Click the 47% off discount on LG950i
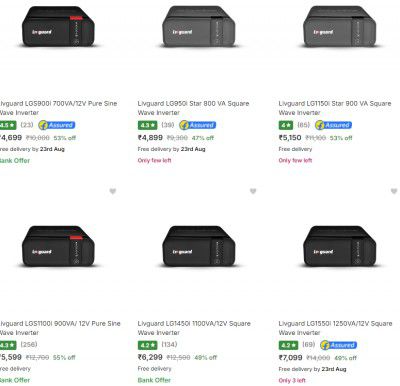 [203, 138]
